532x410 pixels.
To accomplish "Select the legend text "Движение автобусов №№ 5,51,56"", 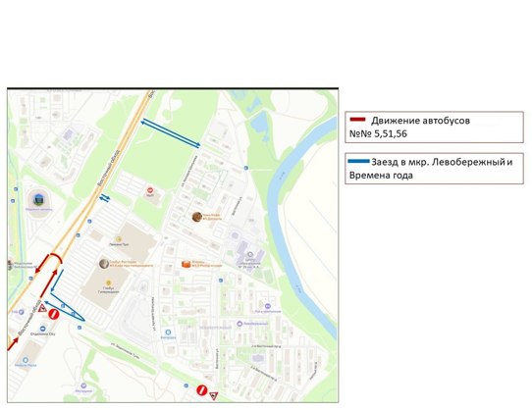I will pyautogui.click(x=410, y=127).
